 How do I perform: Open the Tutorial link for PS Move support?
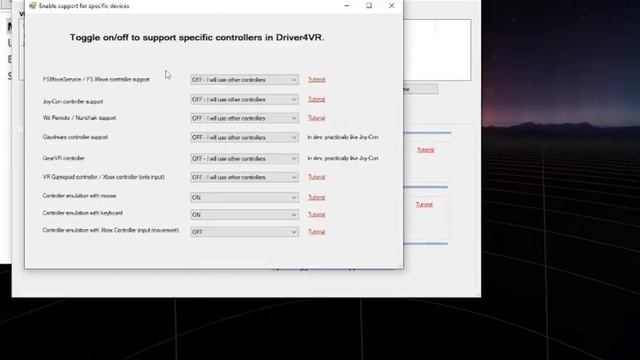tap(316, 80)
